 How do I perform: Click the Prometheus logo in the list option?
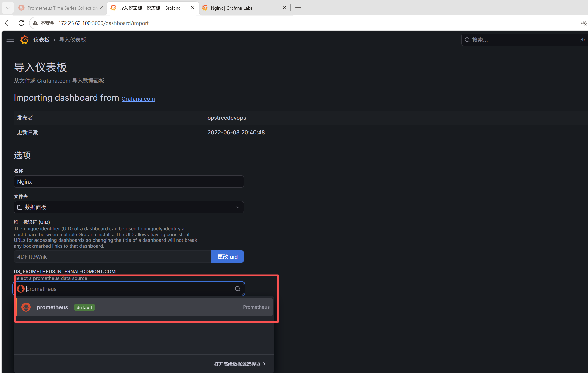(x=26, y=307)
